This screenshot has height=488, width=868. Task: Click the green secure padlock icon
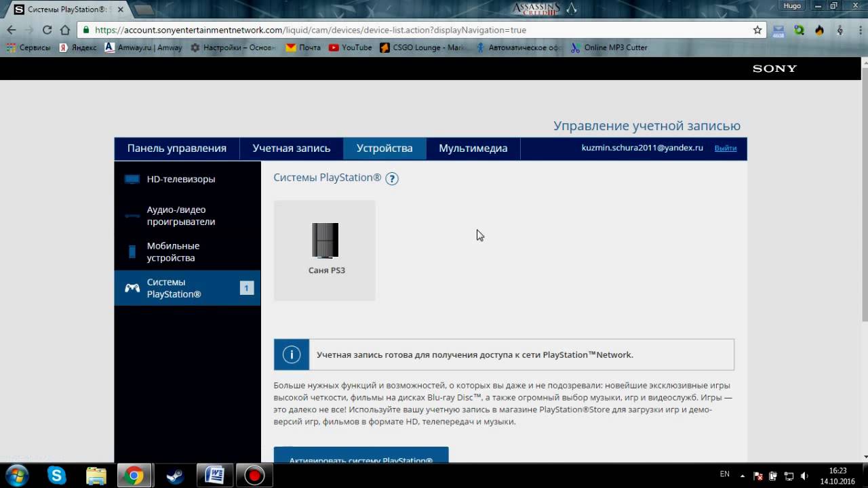coord(85,30)
